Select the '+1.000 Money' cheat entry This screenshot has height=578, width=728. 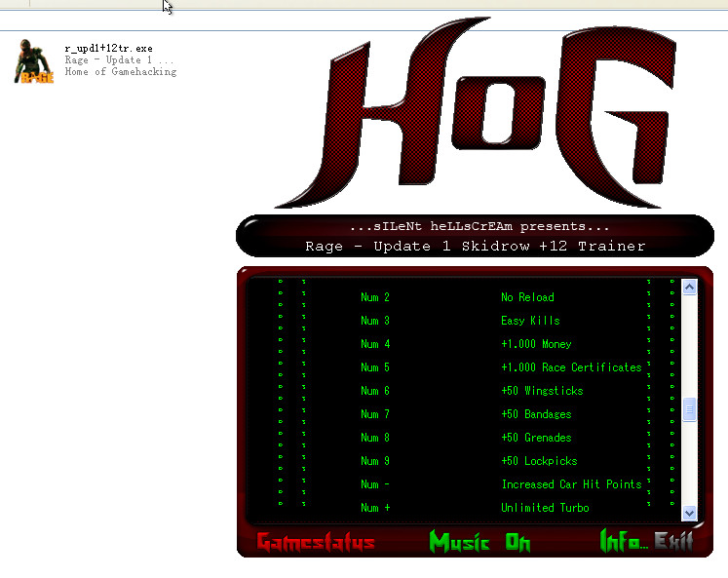[536, 344]
